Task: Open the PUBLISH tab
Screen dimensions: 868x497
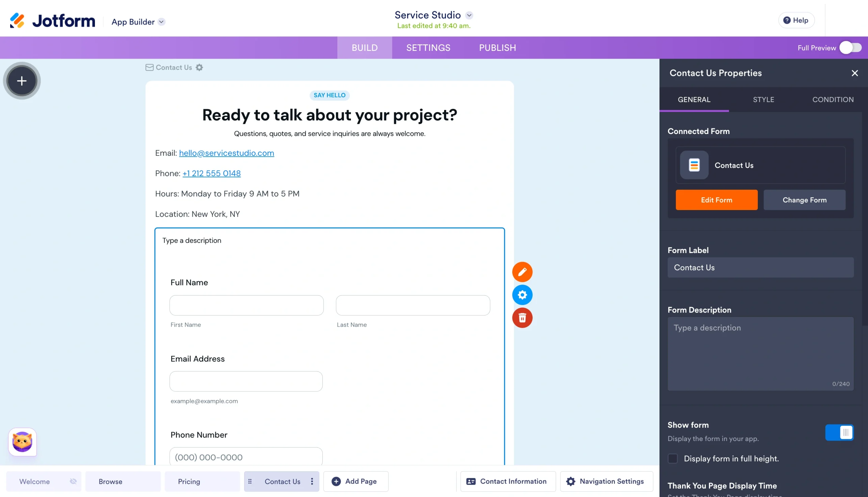Action: pyautogui.click(x=497, y=48)
